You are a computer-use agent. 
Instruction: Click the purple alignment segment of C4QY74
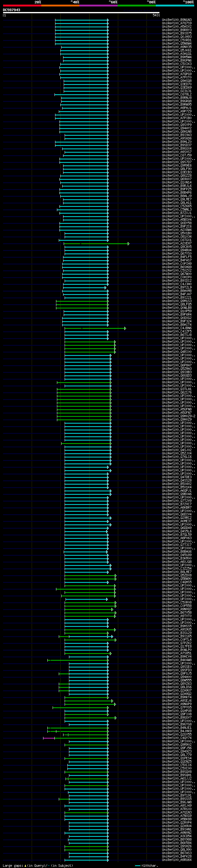(49, 738)
